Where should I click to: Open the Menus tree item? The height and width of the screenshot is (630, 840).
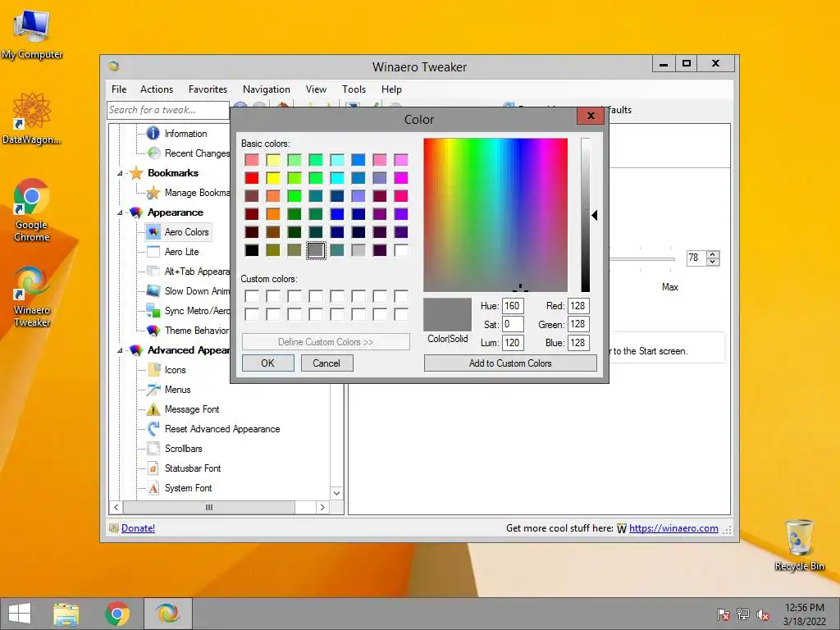(177, 390)
